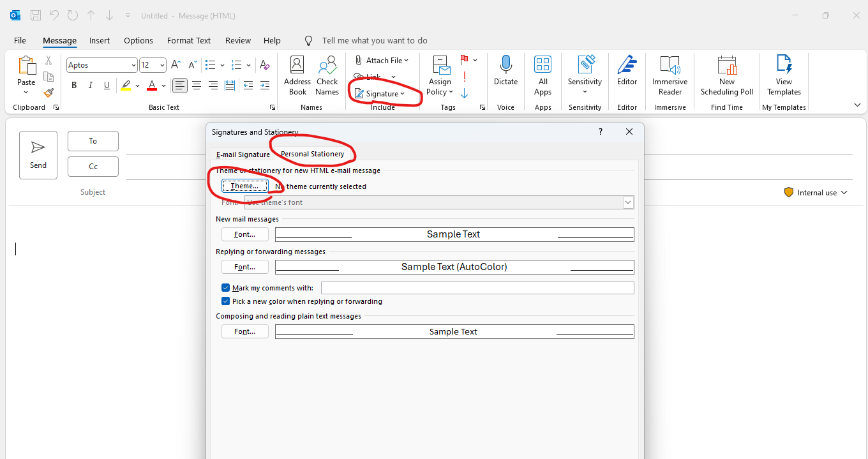Create a New Scheduling Poll
868x459 pixels.
coord(726,75)
